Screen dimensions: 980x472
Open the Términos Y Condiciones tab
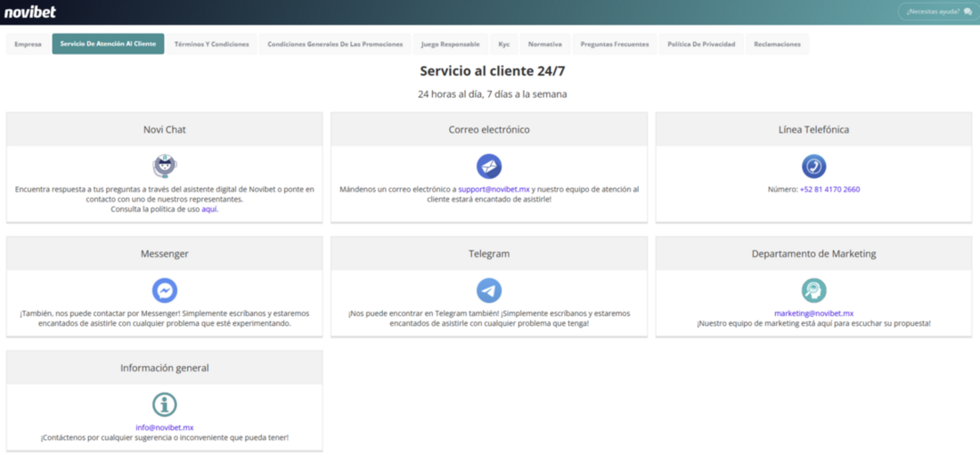[212, 45]
